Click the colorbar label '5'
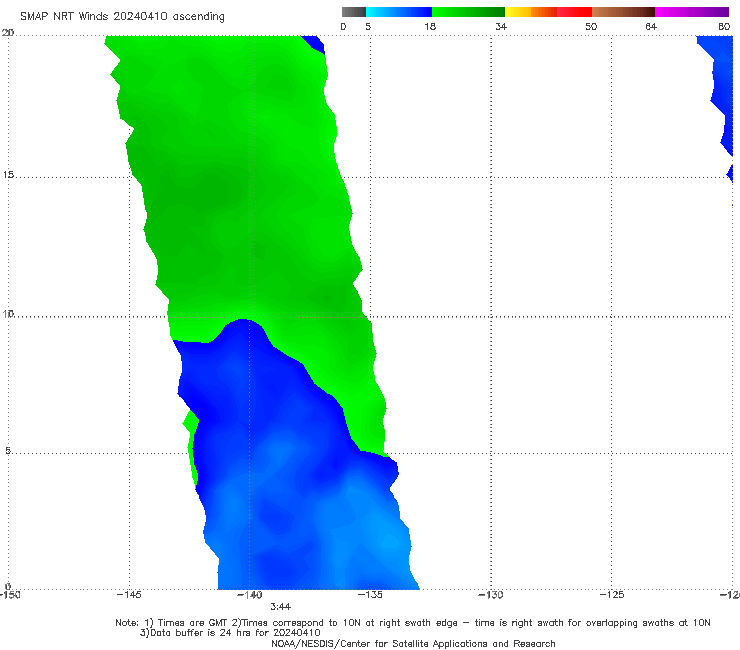Screen dimensions: 740x650 [x=368, y=27]
